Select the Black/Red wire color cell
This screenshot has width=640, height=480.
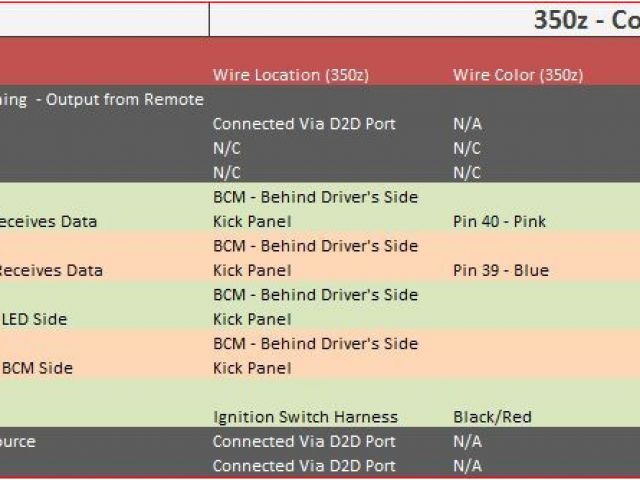tap(492, 417)
